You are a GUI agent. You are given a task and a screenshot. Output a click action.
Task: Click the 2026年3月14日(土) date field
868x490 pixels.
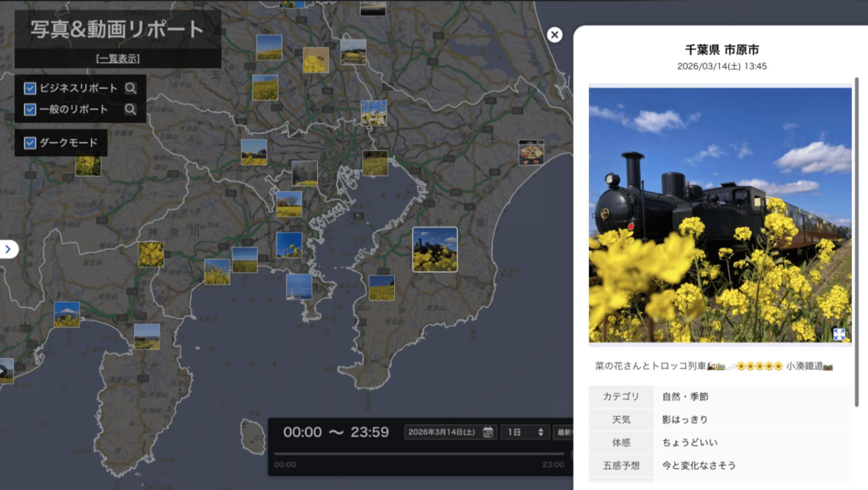(442, 432)
